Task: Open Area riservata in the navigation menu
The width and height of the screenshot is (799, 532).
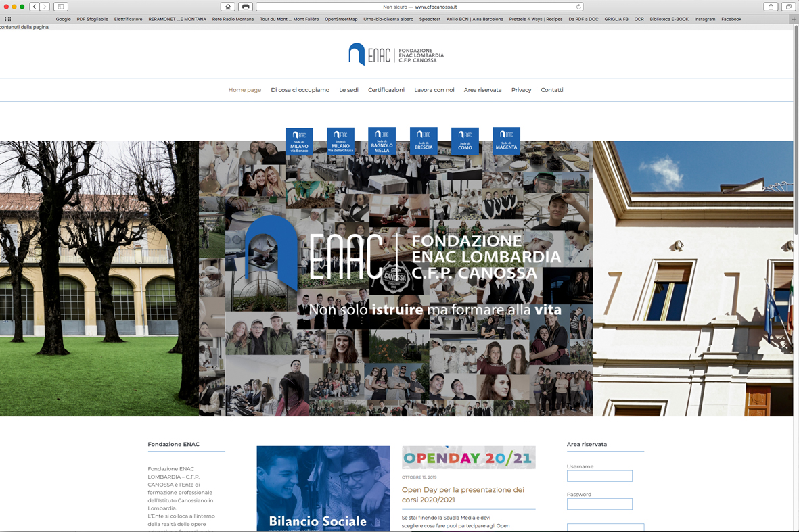Action: click(482, 90)
